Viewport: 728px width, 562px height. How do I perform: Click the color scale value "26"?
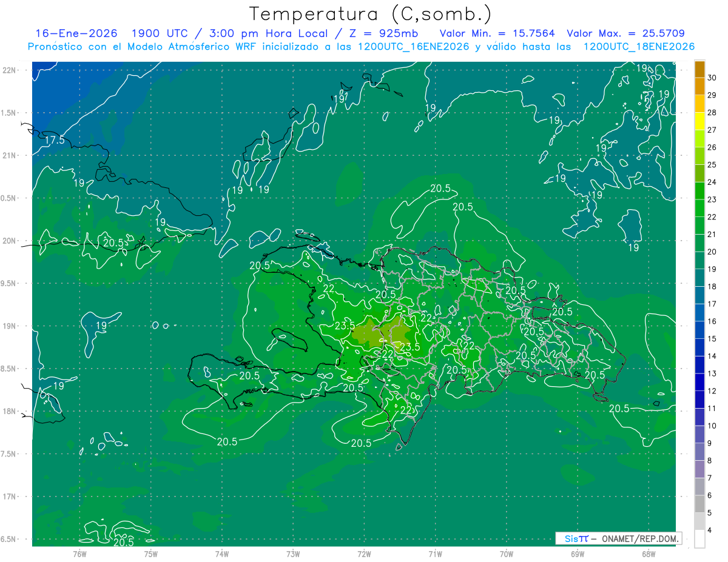click(712, 147)
